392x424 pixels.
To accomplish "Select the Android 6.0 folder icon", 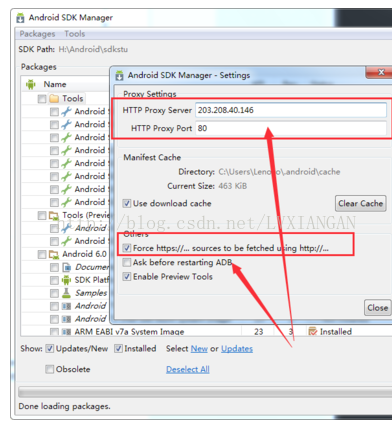I will coord(54,255).
